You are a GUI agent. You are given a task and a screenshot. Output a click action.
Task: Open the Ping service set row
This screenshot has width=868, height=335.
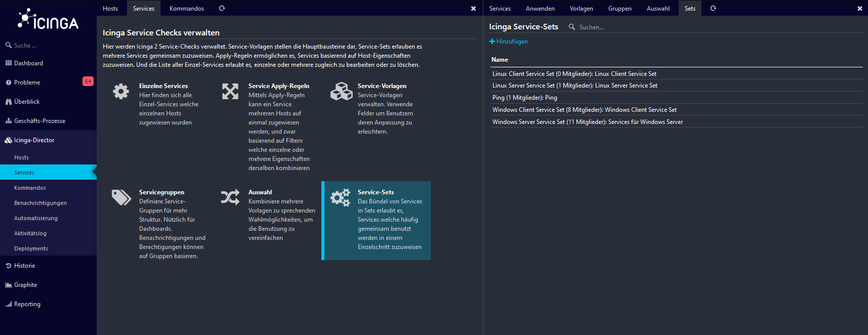676,98
